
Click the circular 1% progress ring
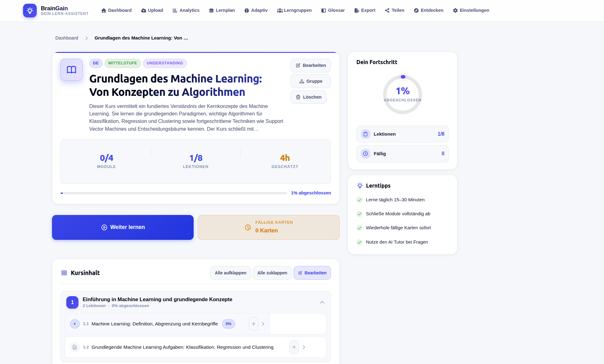tap(403, 95)
